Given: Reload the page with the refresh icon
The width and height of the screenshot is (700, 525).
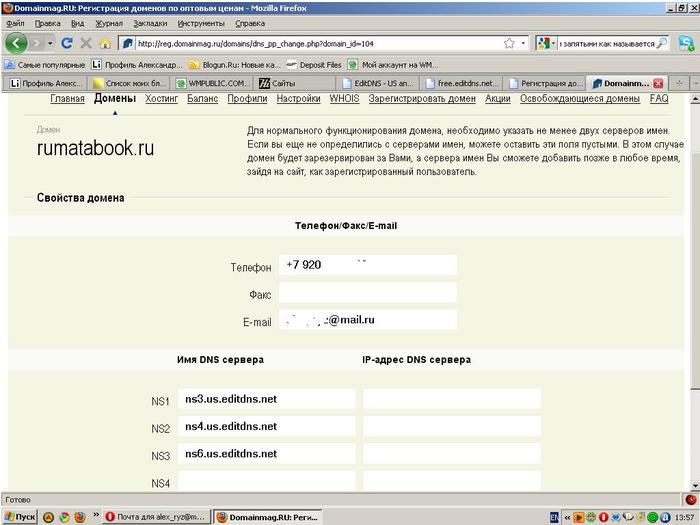Looking at the screenshot, I should tap(67, 43).
